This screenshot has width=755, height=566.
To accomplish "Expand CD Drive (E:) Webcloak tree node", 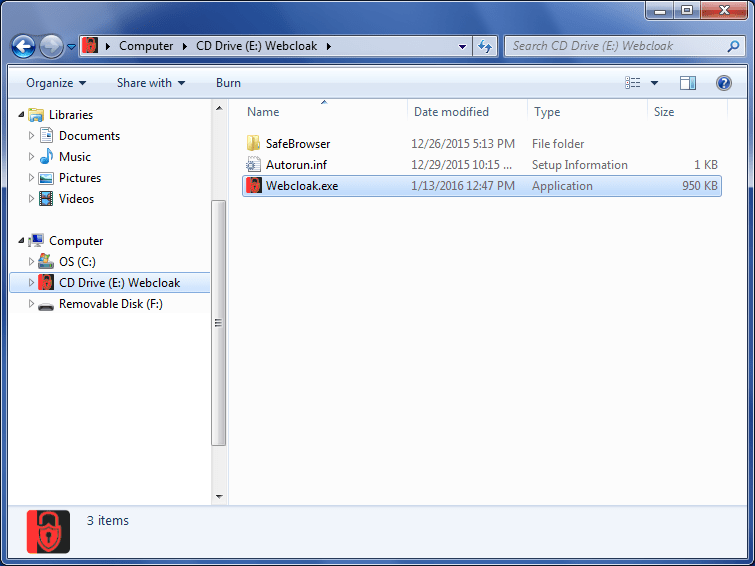I will 31,283.
